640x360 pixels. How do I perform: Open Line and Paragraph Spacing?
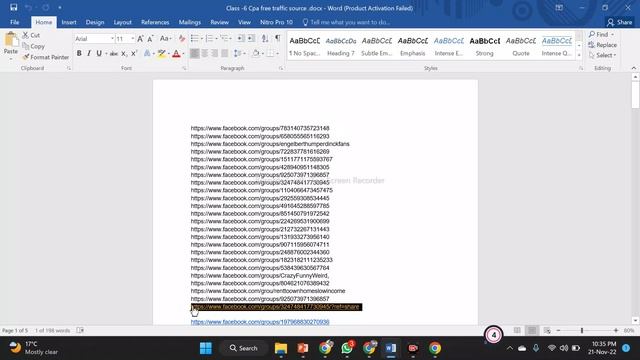pos(239,53)
